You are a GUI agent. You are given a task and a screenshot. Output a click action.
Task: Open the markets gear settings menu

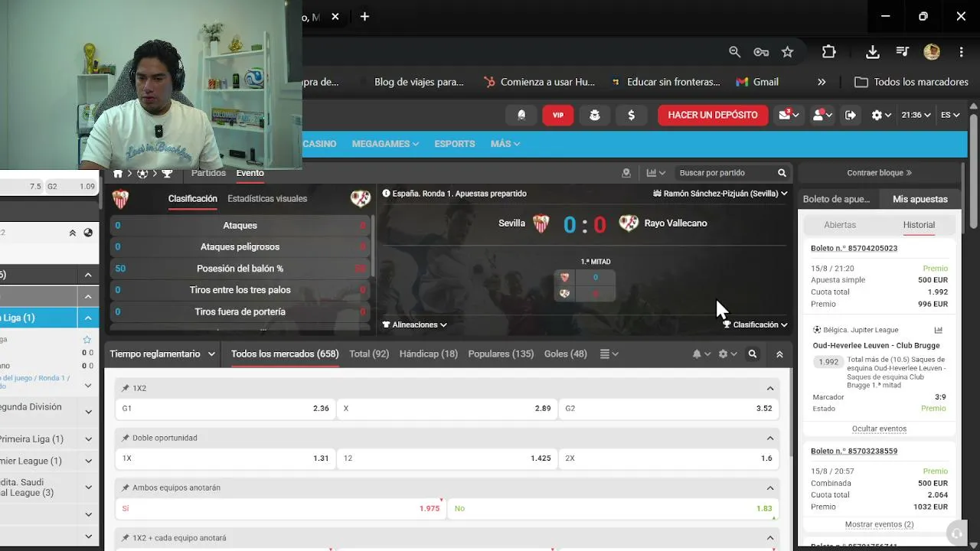pos(727,354)
